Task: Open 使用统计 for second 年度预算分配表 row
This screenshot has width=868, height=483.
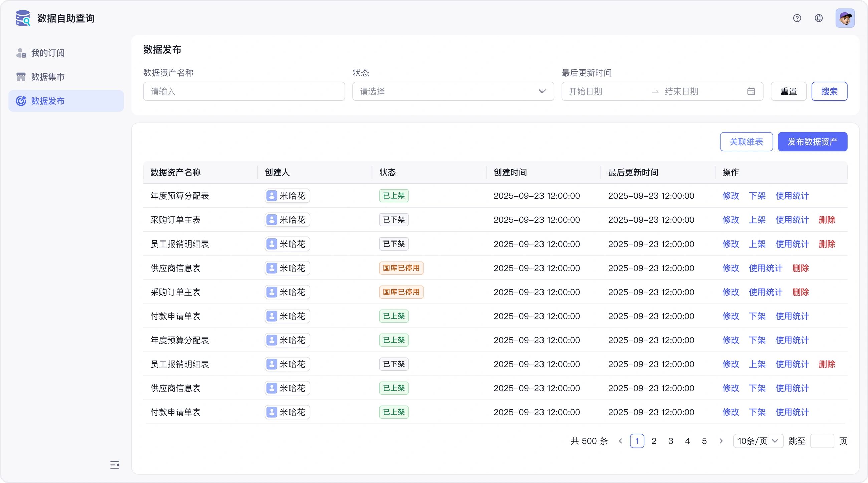Action: click(x=792, y=340)
